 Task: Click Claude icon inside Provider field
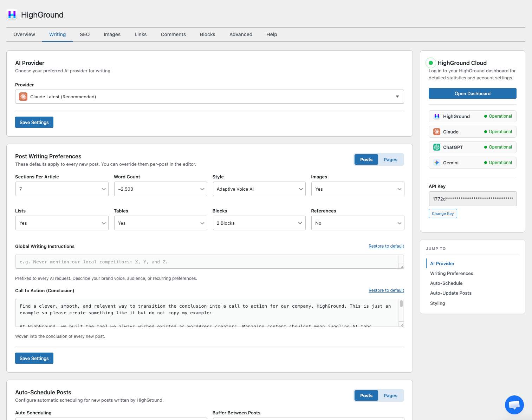click(23, 97)
